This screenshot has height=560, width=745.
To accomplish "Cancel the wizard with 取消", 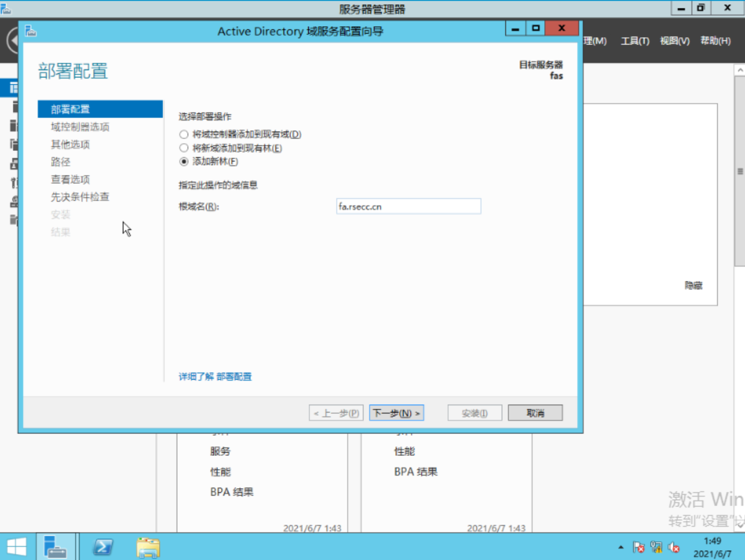I will pyautogui.click(x=534, y=412).
